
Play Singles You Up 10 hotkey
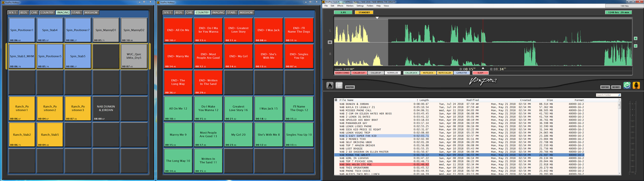tap(299, 134)
